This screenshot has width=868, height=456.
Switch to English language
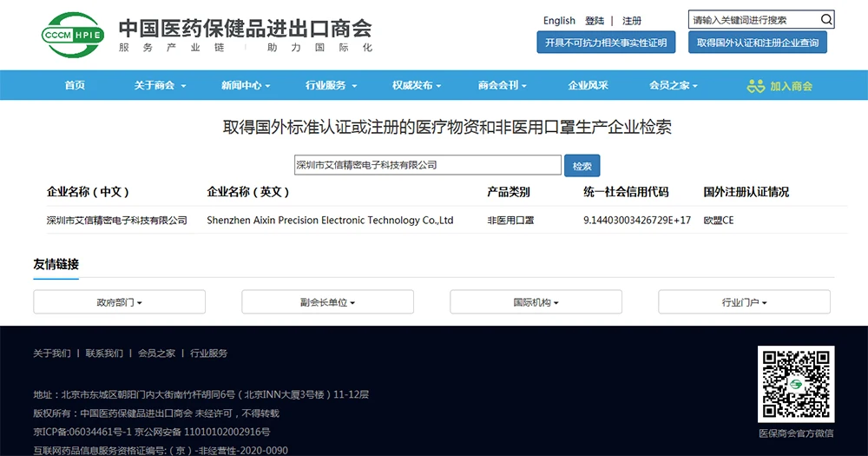pos(559,21)
